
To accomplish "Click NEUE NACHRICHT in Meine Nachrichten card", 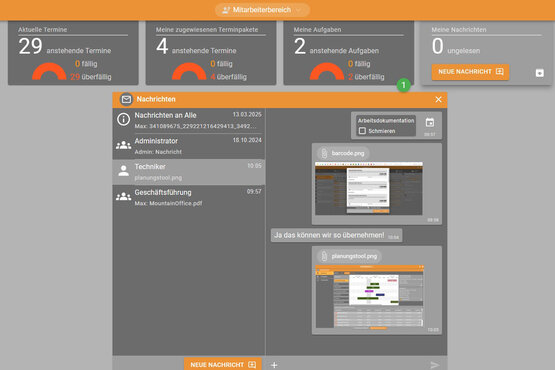I will pyautogui.click(x=470, y=72).
